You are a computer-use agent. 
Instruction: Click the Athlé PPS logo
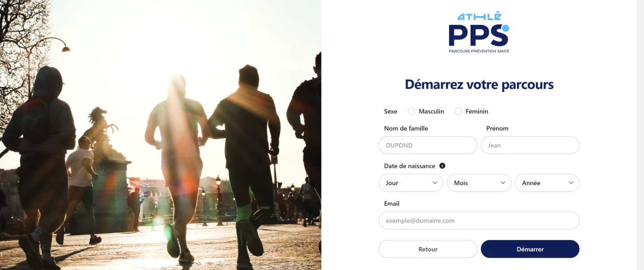coord(479,33)
